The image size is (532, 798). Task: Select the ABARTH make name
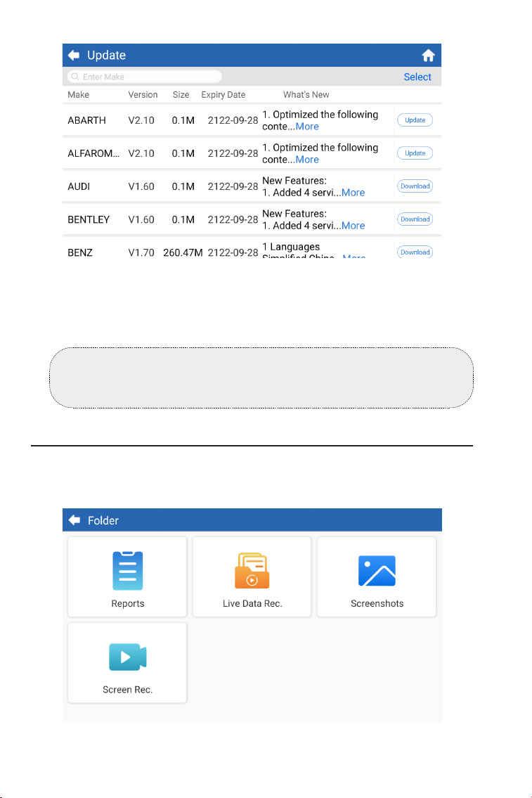click(x=87, y=121)
